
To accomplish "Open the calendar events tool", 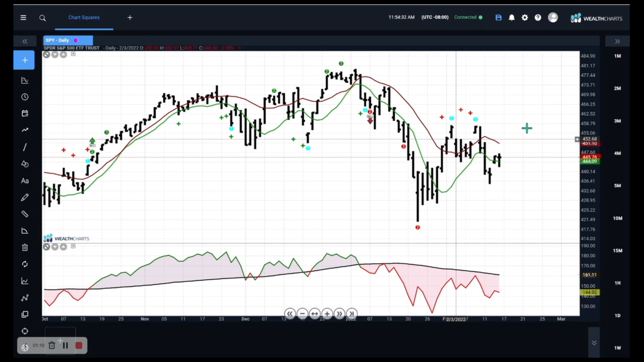I will click(x=24, y=113).
